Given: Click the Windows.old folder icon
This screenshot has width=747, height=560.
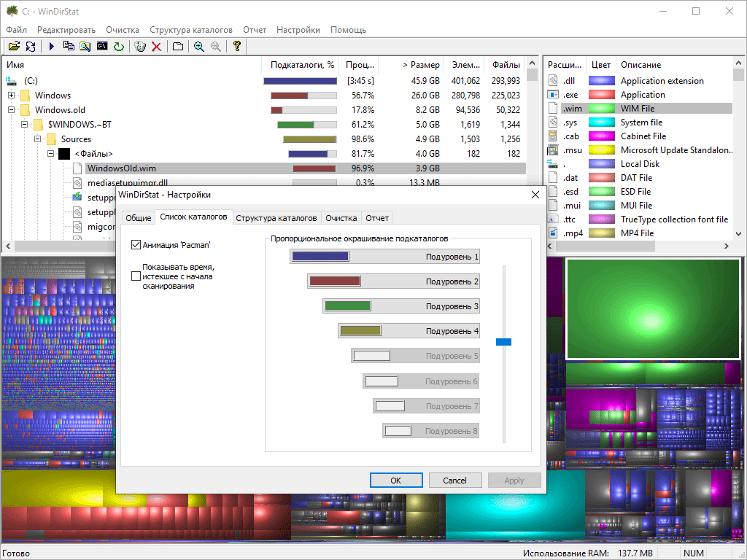Looking at the screenshot, I should 26,110.
